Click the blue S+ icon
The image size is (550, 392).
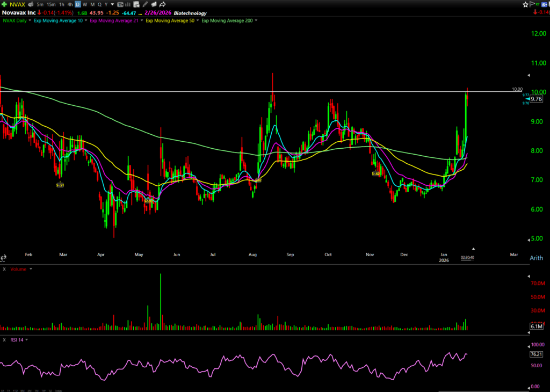tap(544, 4)
